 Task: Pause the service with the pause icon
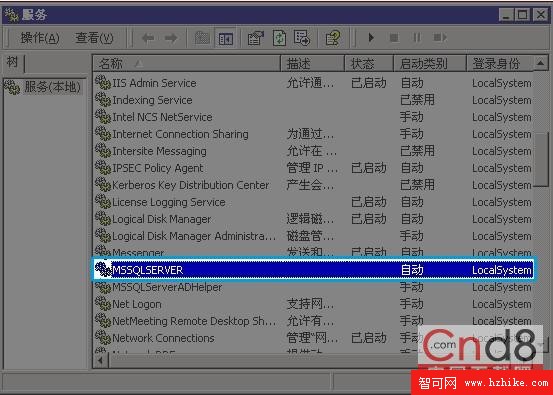[x=417, y=37]
